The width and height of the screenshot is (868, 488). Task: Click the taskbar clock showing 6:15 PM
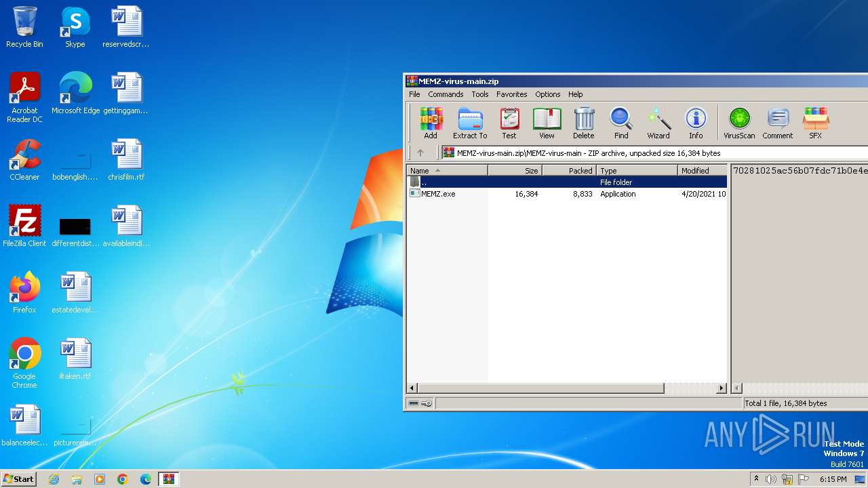click(833, 479)
